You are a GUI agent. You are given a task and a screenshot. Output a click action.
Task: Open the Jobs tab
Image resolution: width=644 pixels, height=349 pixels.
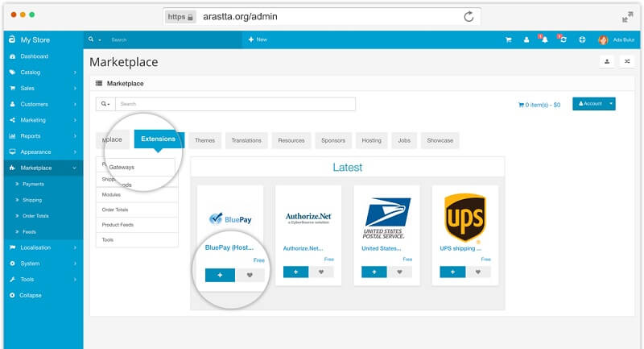(404, 140)
